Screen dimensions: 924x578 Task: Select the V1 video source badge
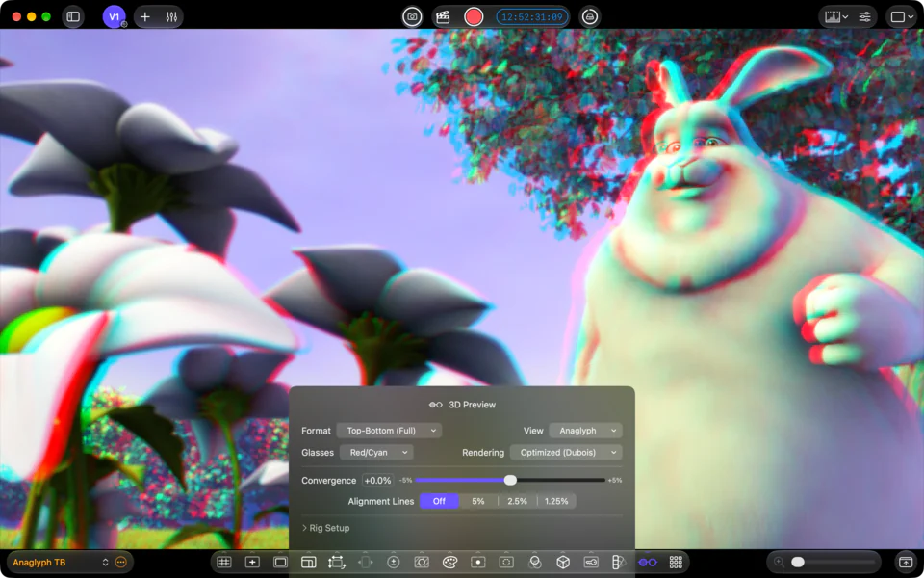tap(115, 16)
